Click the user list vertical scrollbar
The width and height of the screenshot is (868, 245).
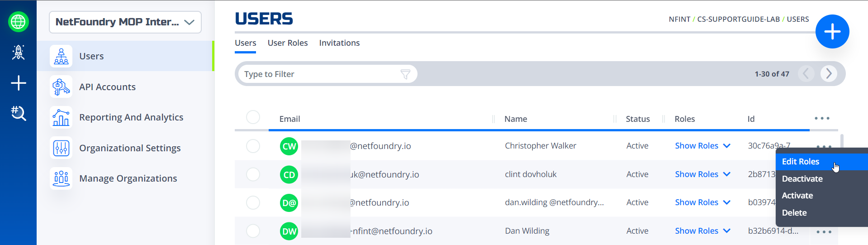point(842,141)
